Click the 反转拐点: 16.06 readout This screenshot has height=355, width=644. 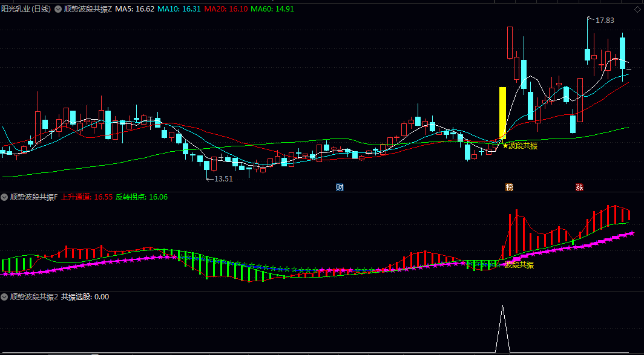pos(142,197)
